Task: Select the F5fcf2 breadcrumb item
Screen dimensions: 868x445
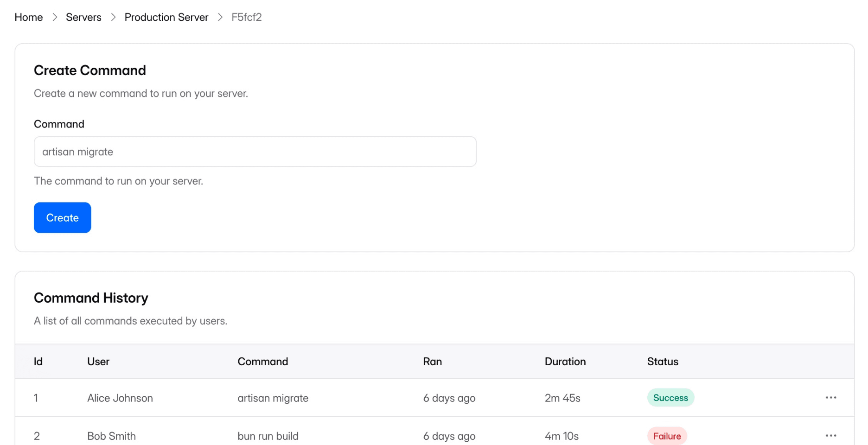Action: pyautogui.click(x=246, y=17)
